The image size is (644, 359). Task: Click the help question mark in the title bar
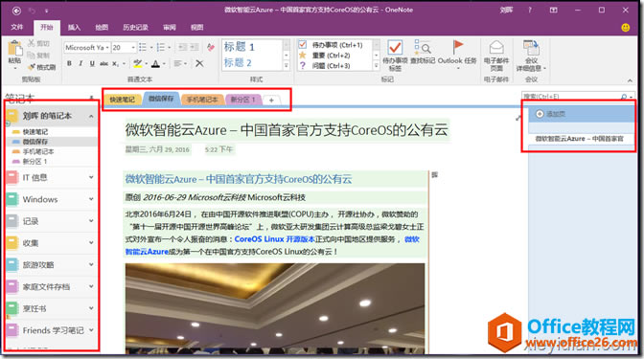(x=530, y=10)
